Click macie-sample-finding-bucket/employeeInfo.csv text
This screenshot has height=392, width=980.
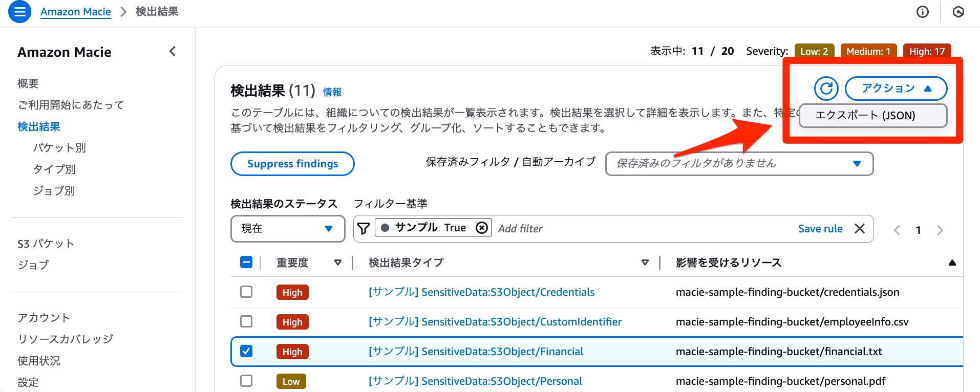tap(792, 322)
